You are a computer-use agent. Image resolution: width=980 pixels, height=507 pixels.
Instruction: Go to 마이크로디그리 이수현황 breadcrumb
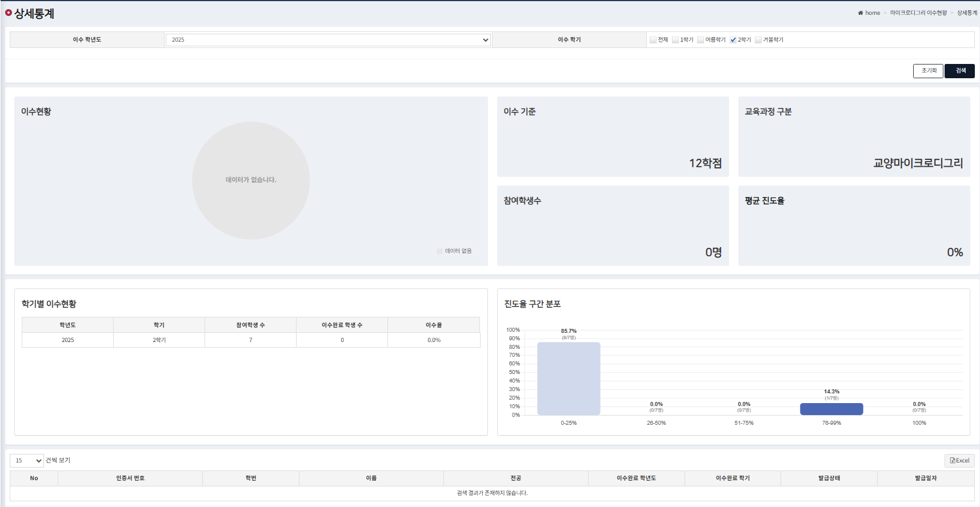[x=918, y=13]
